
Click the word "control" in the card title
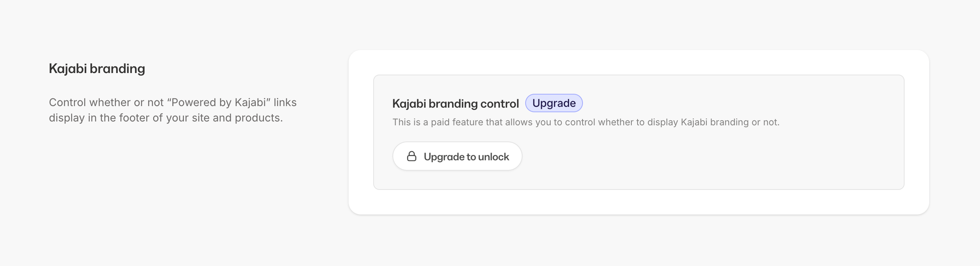click(500, 103)
